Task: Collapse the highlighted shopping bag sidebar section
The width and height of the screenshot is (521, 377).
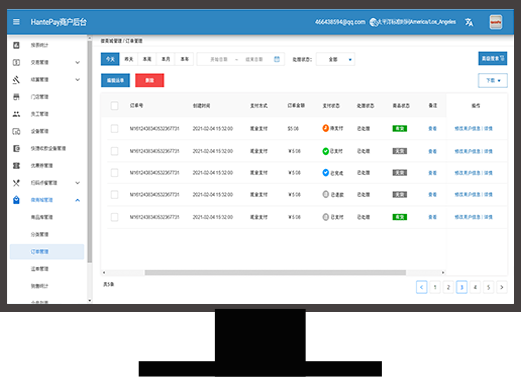Action: [x=77, y=200]
